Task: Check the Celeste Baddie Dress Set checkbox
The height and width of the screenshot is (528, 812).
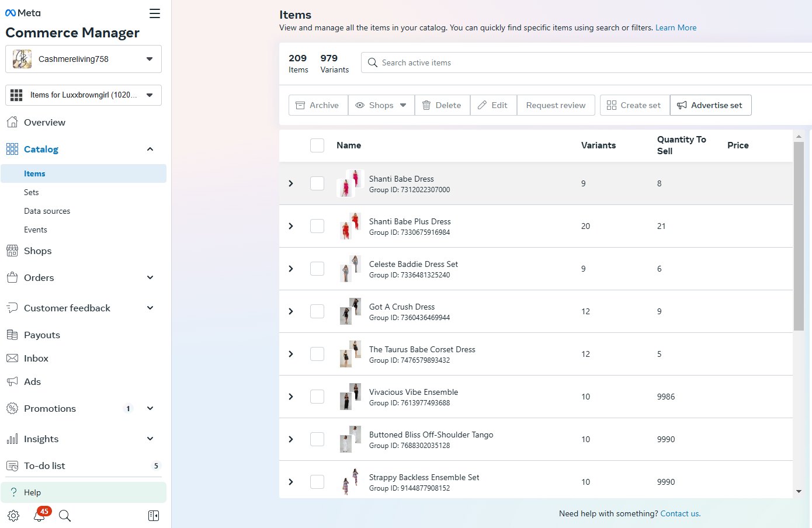Action: click(x=317, y=269)
